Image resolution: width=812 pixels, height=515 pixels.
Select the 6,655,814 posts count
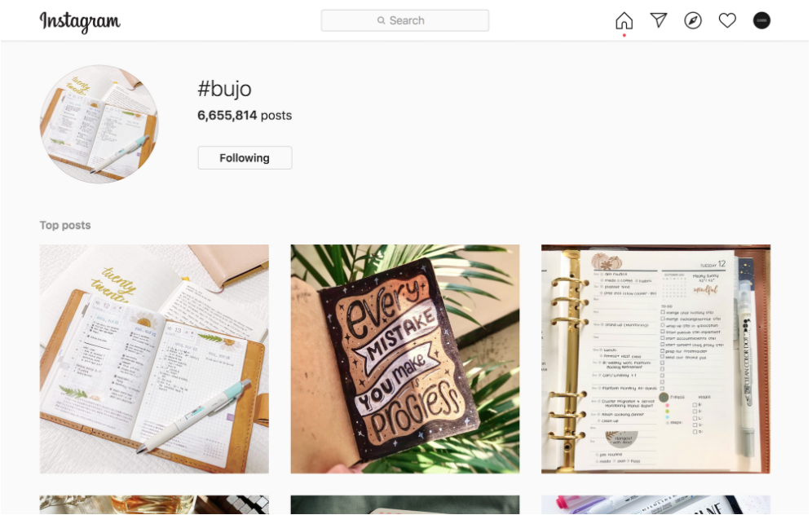(245, 116)
